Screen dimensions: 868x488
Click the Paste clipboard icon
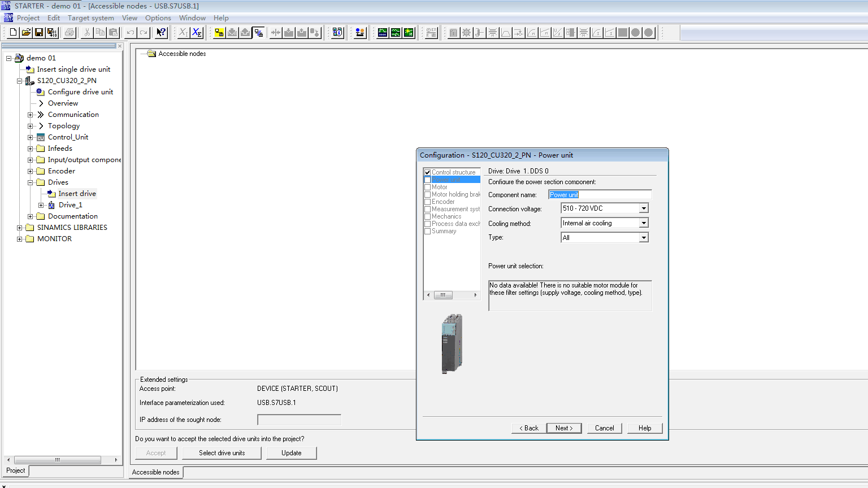pos(113,33)
